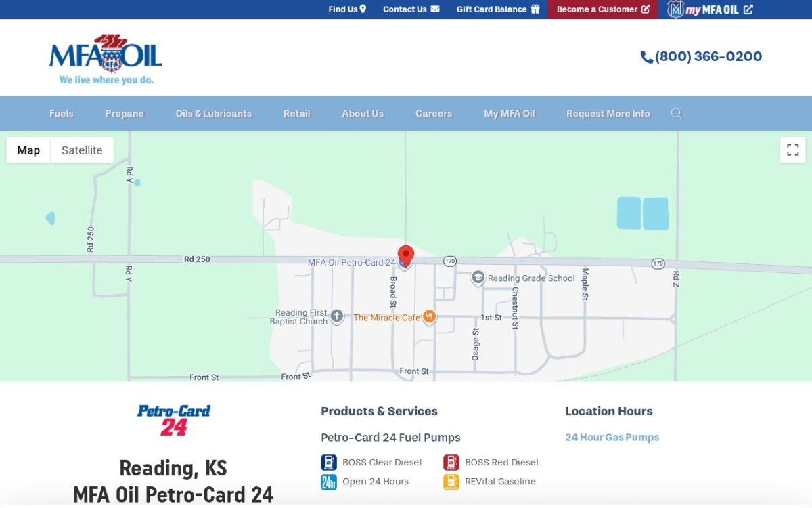This screenshot has width=812, height=508.
Task: Click 24 Hour Gas Pumps link
Action: pos(612,438)
